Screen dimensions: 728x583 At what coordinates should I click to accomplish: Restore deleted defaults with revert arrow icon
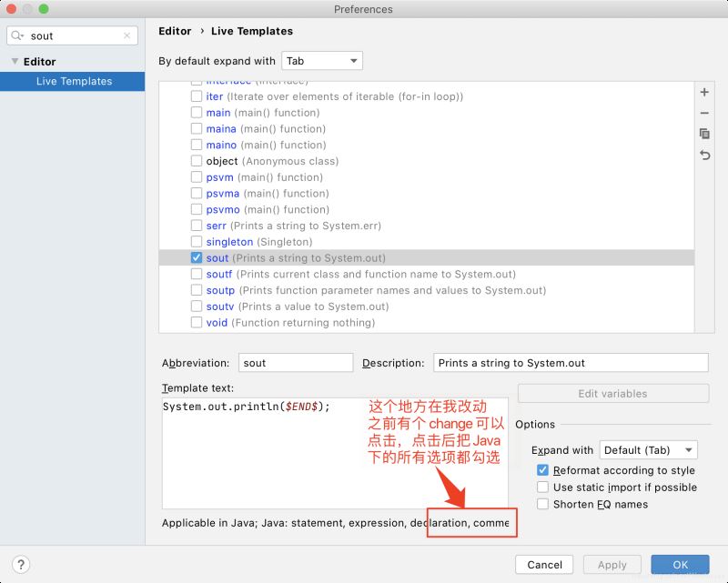[704, 156]
